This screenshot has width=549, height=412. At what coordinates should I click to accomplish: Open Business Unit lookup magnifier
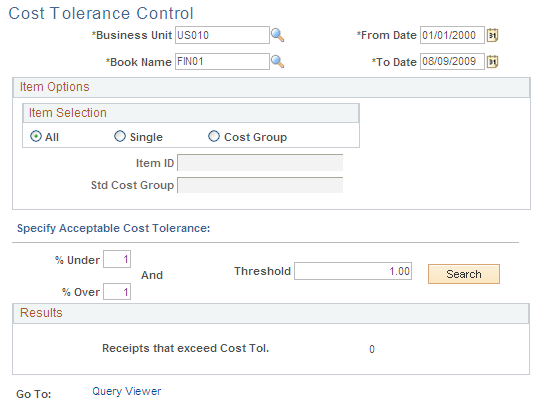(x=278, y=35)
